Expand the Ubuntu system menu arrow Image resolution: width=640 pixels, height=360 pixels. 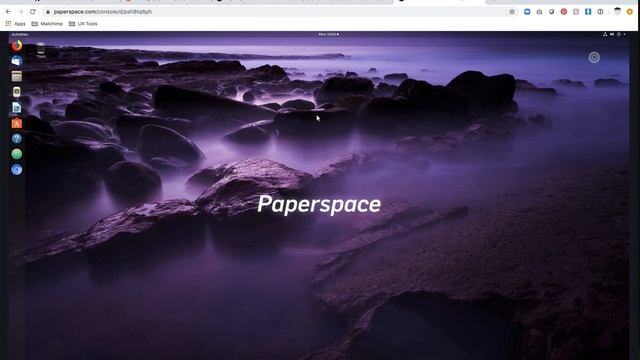[x=624, y=34]
